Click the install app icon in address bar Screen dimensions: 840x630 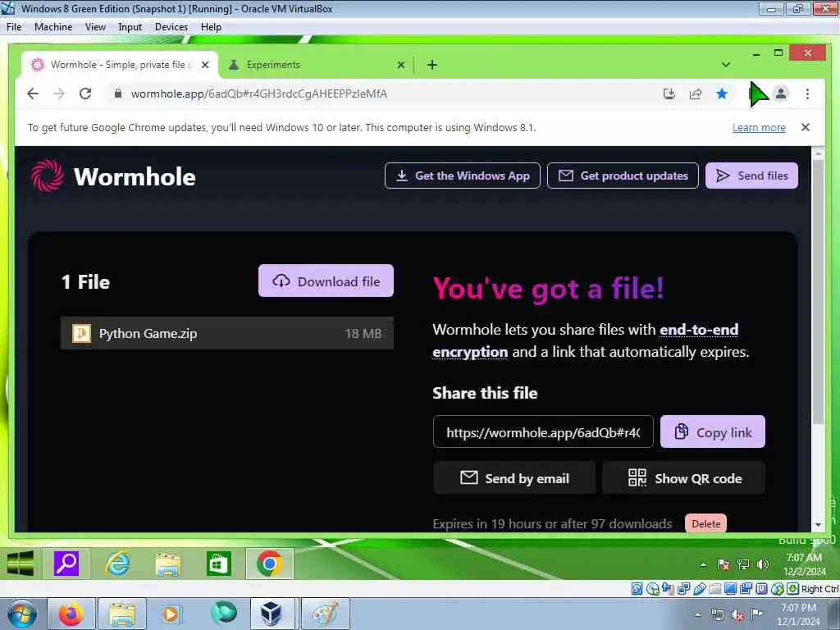669,94
